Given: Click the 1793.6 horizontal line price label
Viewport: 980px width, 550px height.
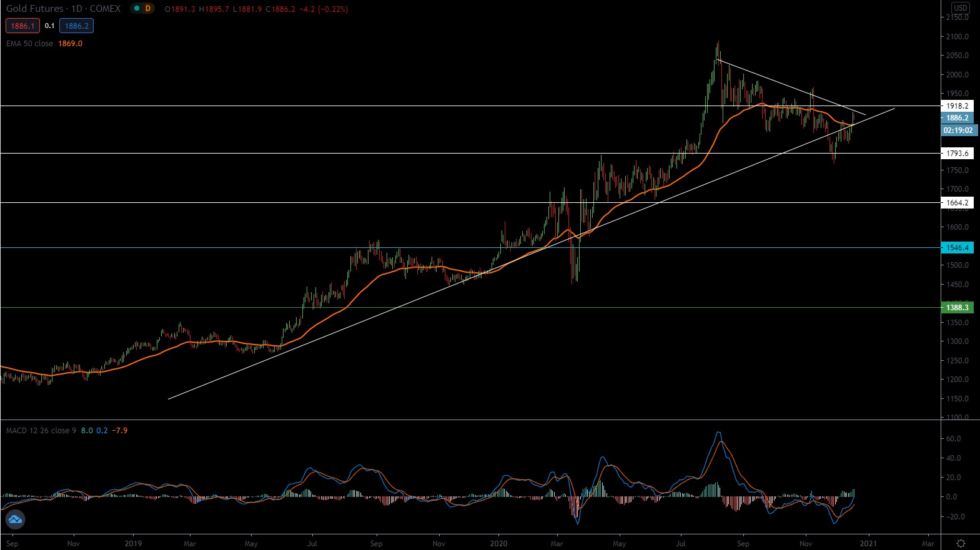Looking at the screenshot, I should coord(957,154).
